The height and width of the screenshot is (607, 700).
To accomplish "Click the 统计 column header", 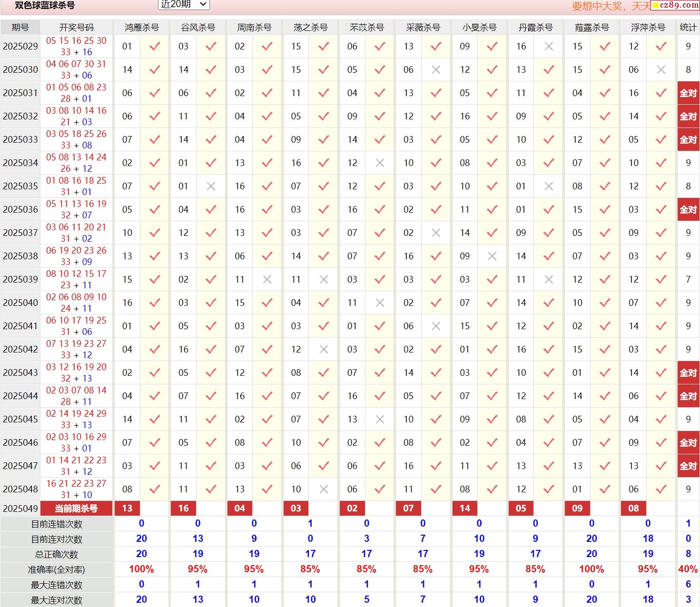I will click(688, 28).
